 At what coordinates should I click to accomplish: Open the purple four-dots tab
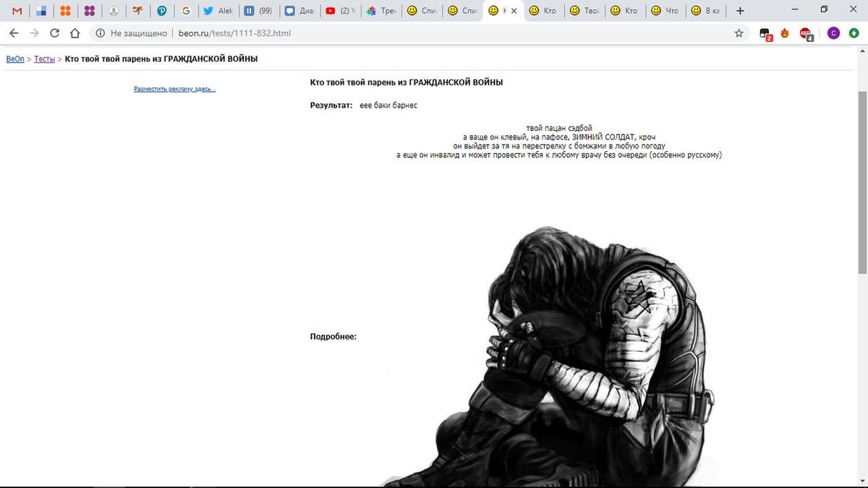pos(90,11)
